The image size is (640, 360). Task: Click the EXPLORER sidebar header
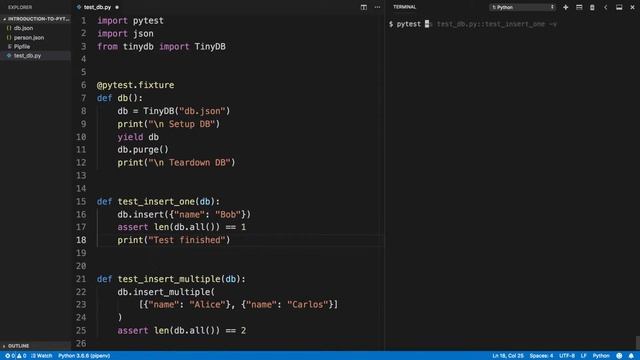(x=20, y=7)
